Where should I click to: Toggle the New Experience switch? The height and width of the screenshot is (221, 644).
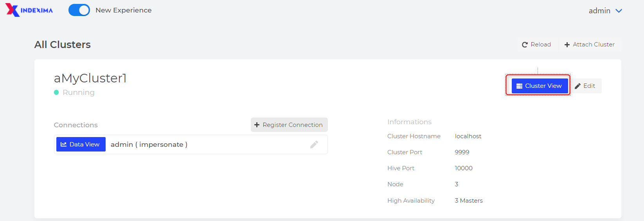79,10
